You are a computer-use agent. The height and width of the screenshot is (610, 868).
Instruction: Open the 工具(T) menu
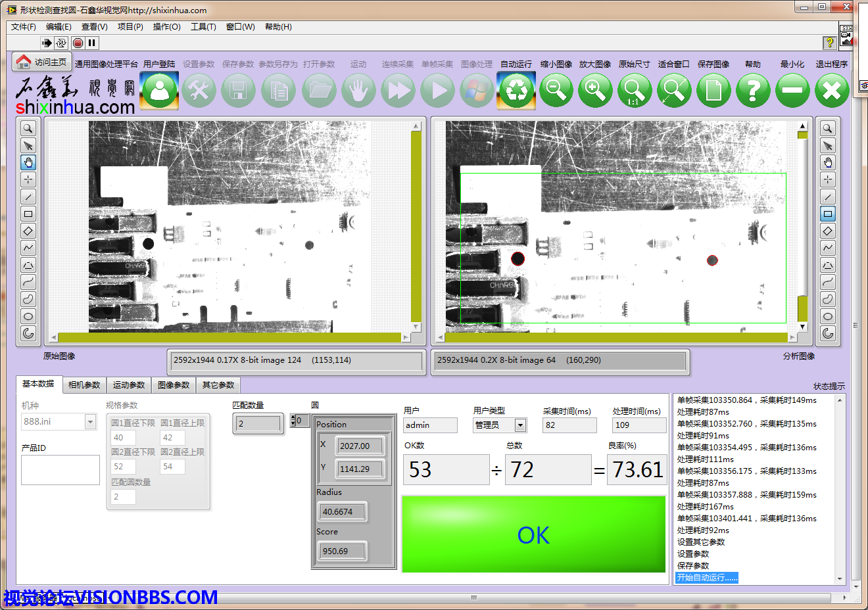tap(203, 27)
